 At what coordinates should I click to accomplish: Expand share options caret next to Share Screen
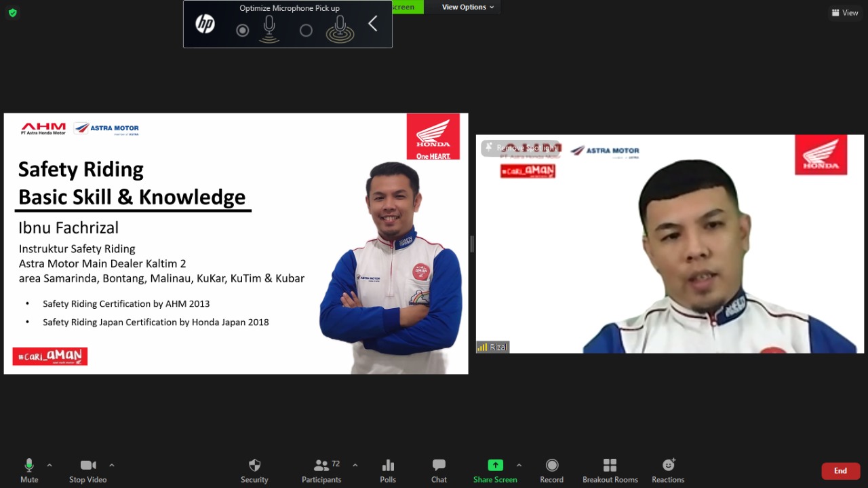pyautogui.click(x=519, y=466)
